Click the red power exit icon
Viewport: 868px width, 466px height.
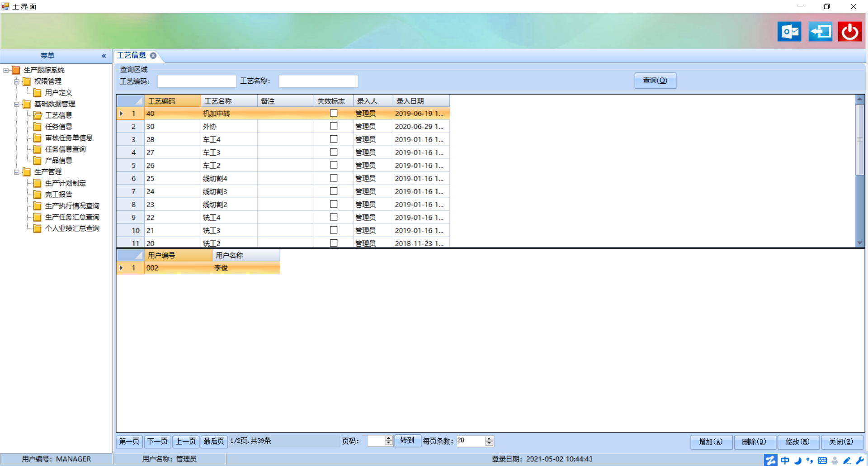click(850, 32)
